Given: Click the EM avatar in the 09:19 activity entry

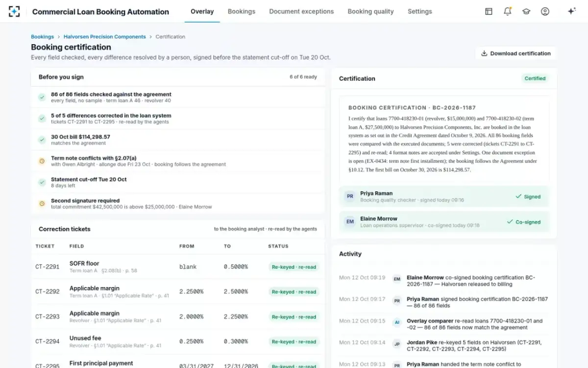Looking at the screenshot, I should click(397, 279).
